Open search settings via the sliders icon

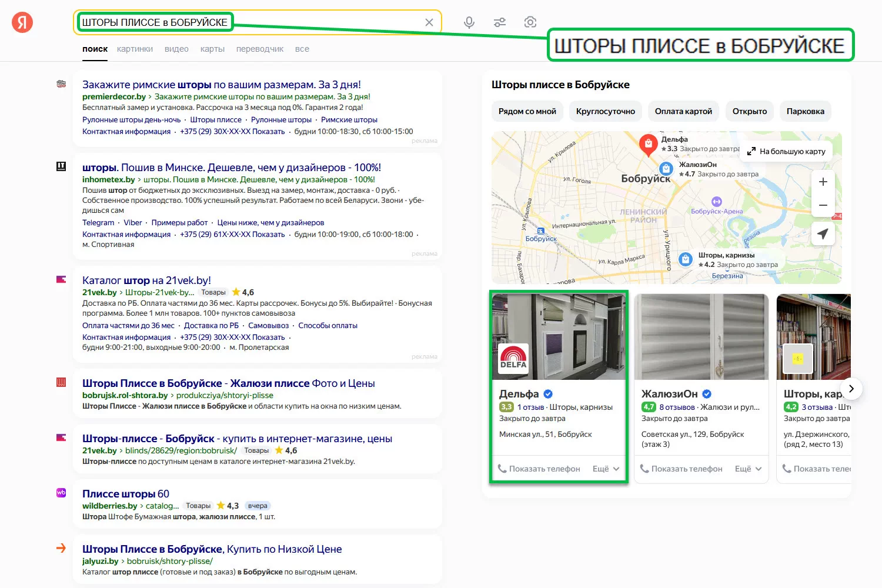[x=500, y=22]
